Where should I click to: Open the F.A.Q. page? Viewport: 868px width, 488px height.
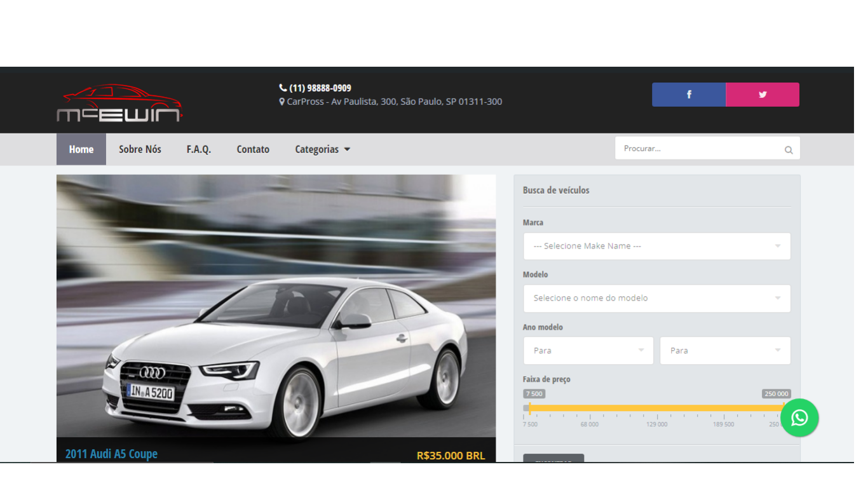tap(199, 149)
